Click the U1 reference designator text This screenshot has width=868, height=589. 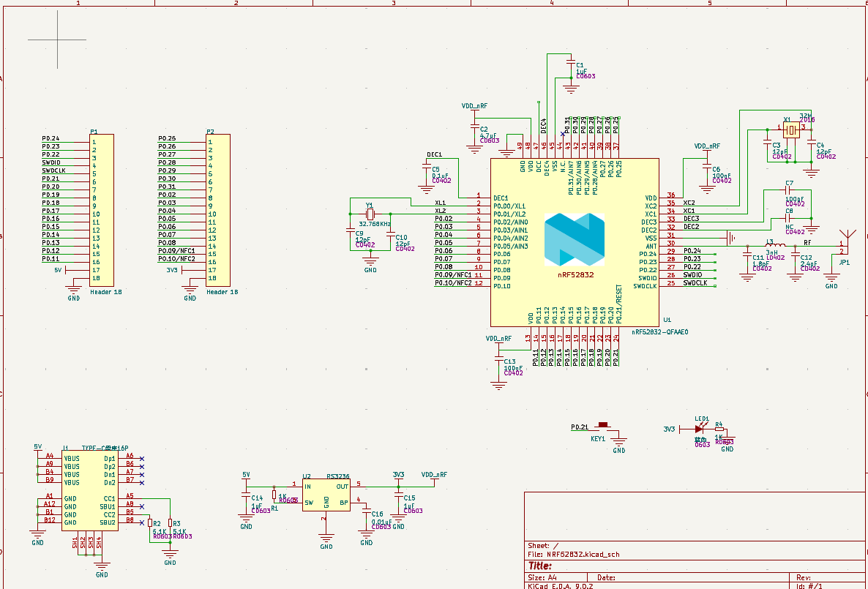667,320
